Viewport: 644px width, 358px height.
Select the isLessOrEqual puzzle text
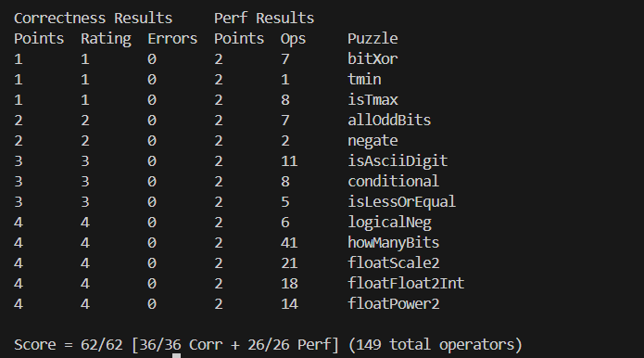tap(401, 202)
